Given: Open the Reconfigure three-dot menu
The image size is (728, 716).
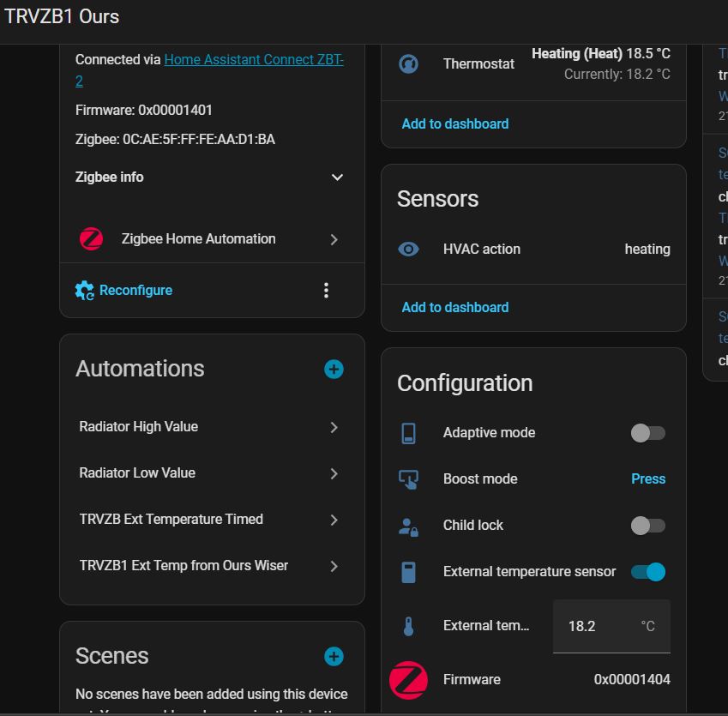Looking at the screenshot, I should [326, 290].
